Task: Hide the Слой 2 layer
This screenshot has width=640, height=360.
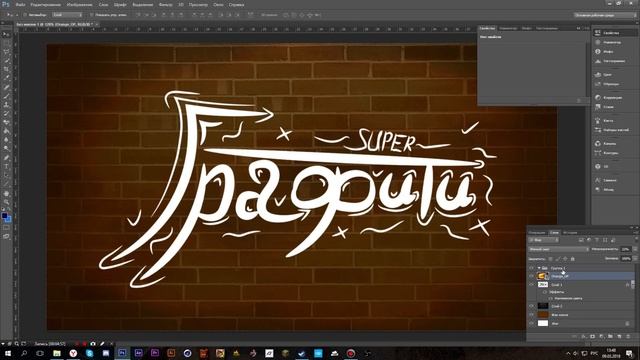Action: coord(531,306)
